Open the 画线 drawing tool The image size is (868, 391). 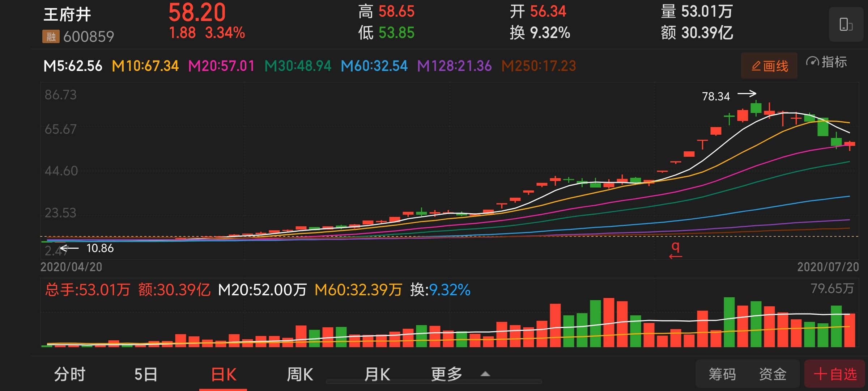769,66
